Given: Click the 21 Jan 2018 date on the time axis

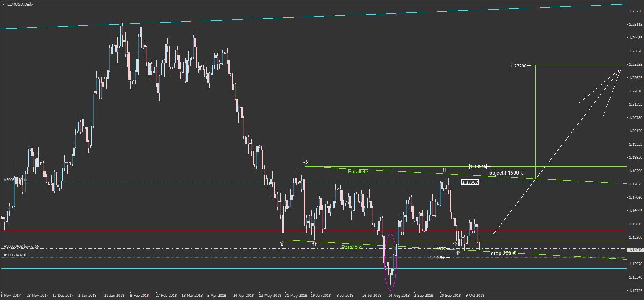Looking at the screenshot, I should tap(114, 295).
